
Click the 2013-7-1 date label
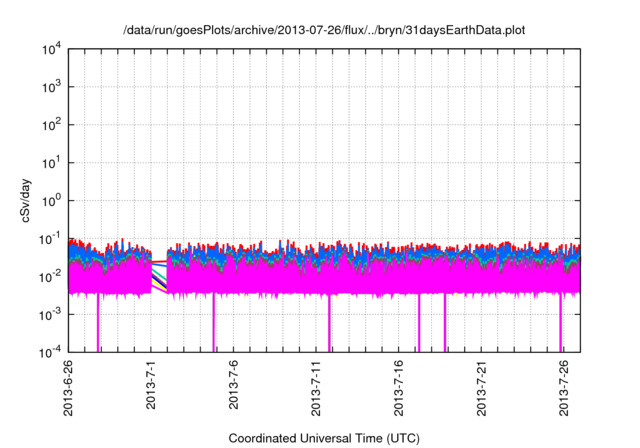(x=151, y=384)
